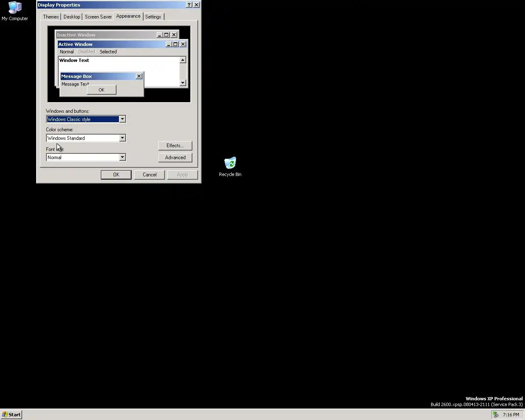The width and height of the screenshot is (525, 420).
Task: Expand the Windows and buttons dropdown
Action: (122, 119)
